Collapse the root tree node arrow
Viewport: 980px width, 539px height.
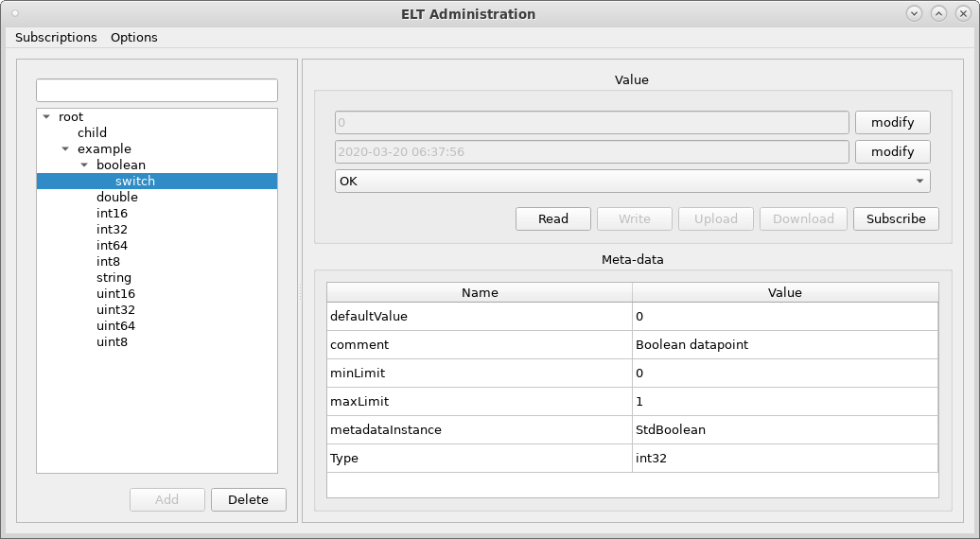[x=46, y=117]
